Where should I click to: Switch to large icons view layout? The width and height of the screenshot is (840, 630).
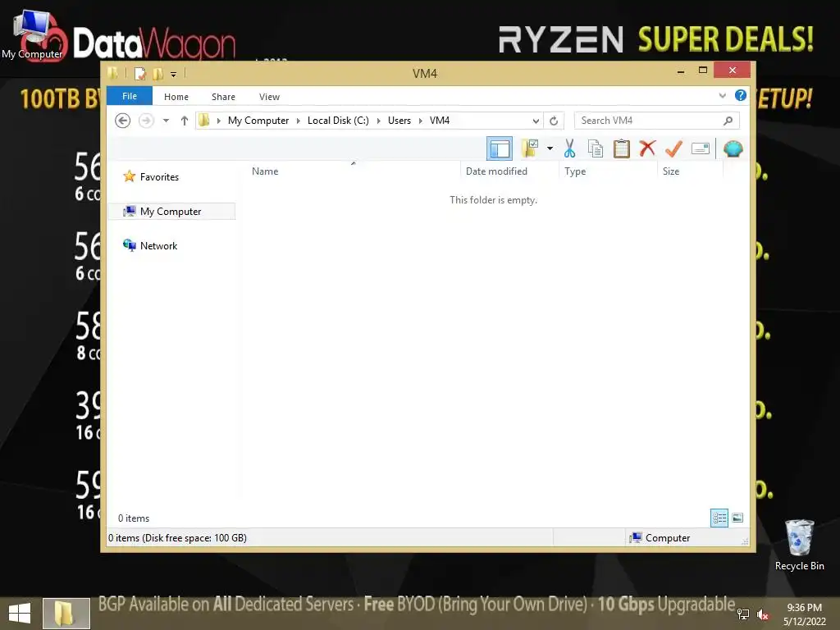(x=737, y=518)
